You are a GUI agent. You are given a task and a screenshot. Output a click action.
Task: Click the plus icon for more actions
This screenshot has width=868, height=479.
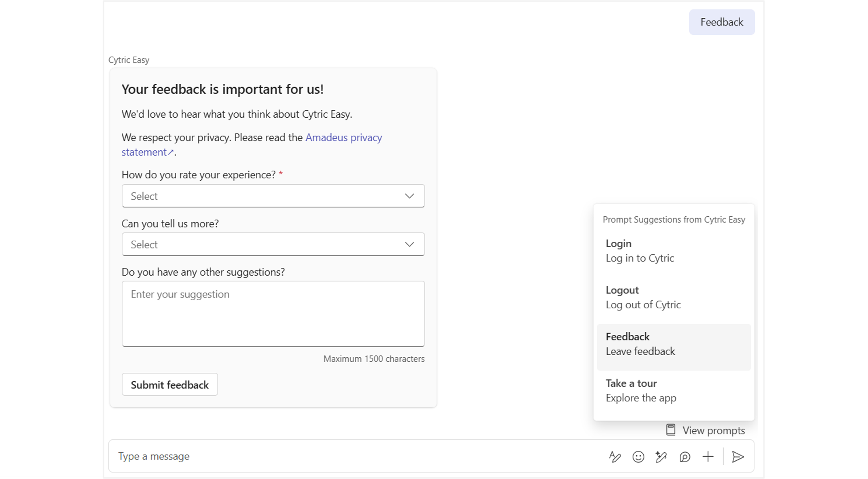[708, 457]
